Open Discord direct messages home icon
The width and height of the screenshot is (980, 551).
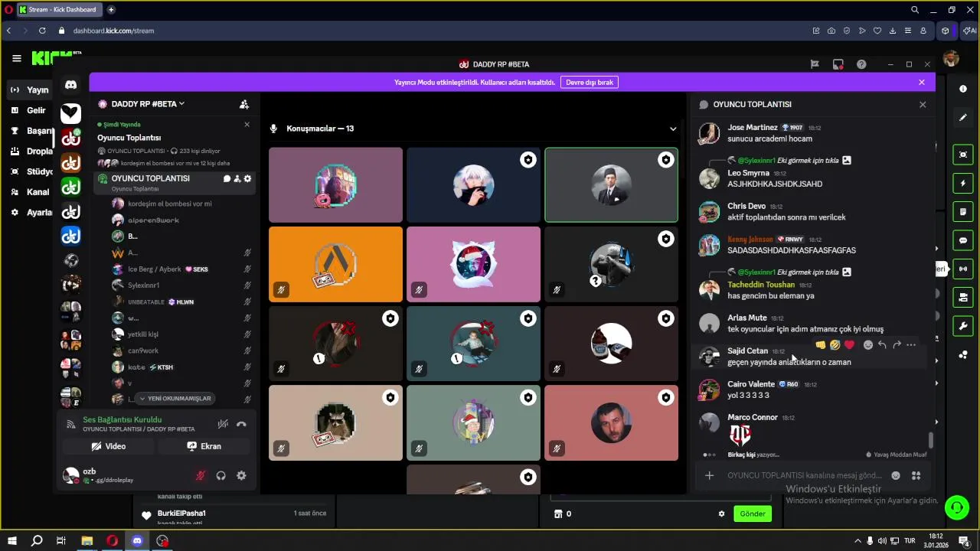tap(70, 85)
